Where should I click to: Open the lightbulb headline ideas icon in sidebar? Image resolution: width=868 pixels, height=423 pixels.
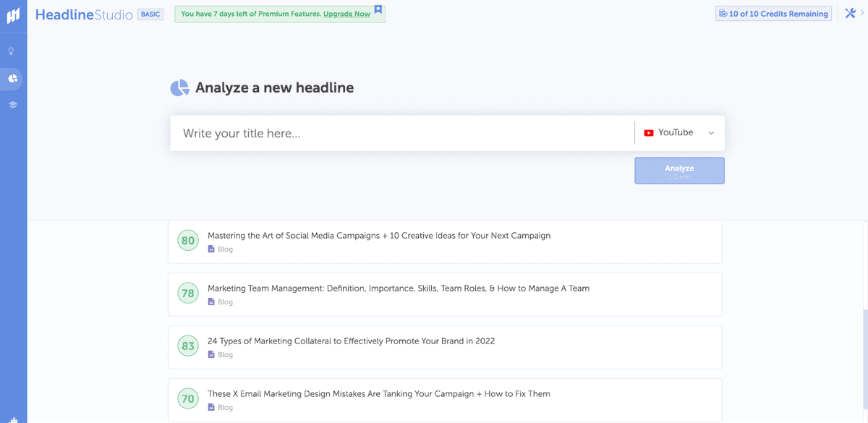[13, 51]
